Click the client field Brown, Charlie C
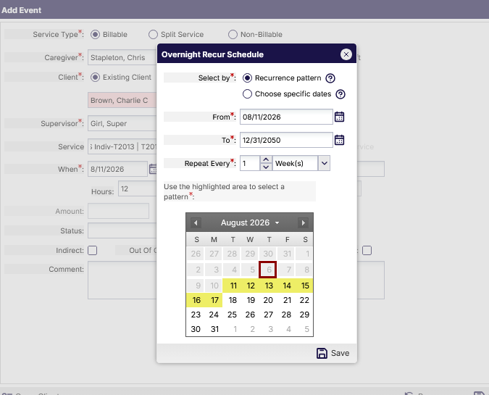Screen dimensions: 489x395 pyautogui.click(x=122, y=100)
